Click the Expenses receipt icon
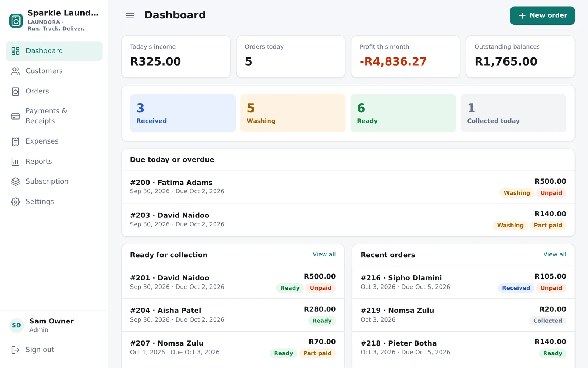 click(x=15, y=141)
